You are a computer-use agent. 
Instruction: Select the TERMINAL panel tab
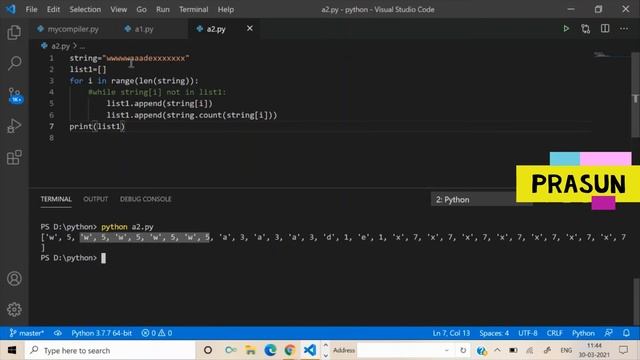coord(56,199)
